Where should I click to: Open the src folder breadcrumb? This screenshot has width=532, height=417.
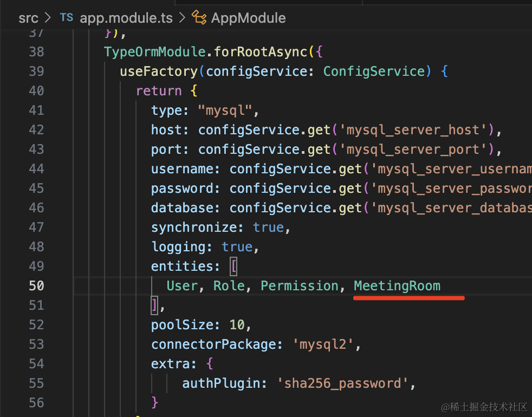[28, 18]
